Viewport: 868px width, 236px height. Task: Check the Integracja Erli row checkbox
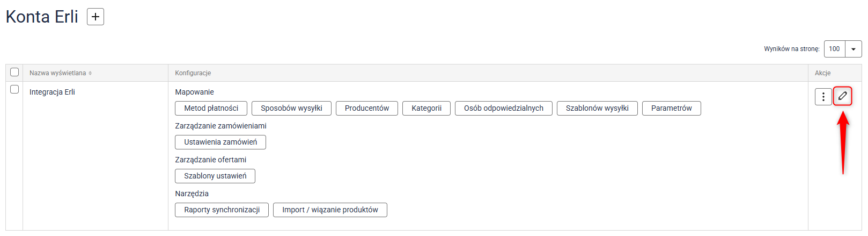pos(14,89)
